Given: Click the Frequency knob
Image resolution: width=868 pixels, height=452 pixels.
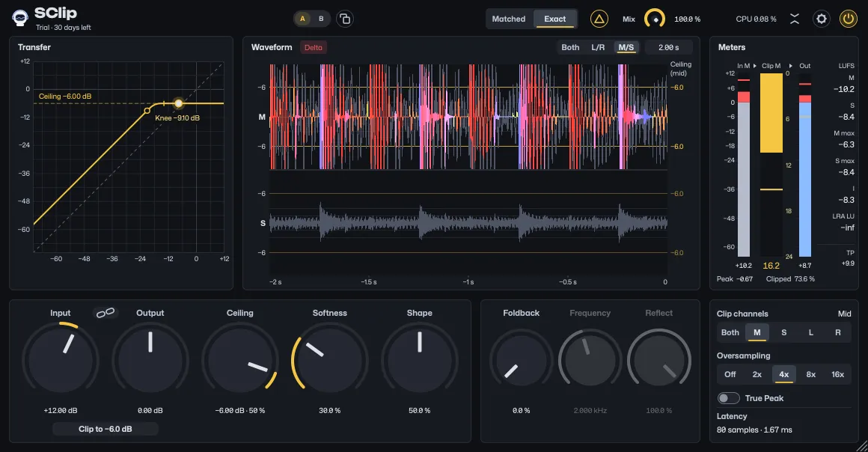Looking at the screenshot, I should click(x=590, y=361).
